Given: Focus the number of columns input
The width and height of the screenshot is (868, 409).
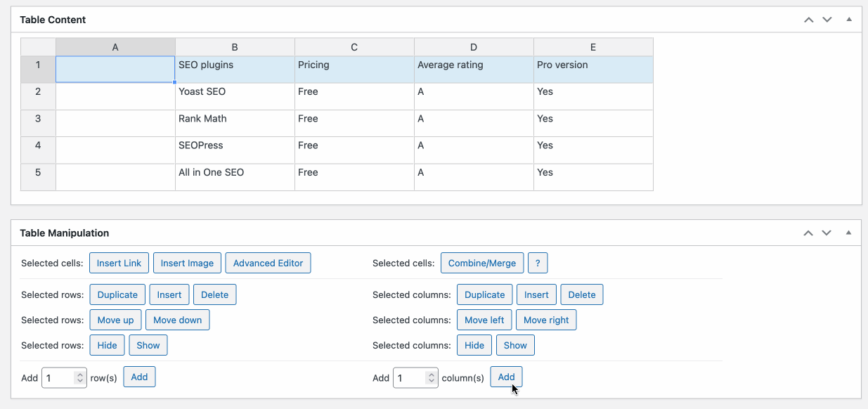Looking at the screenshot, I should (x=415, y=377).
